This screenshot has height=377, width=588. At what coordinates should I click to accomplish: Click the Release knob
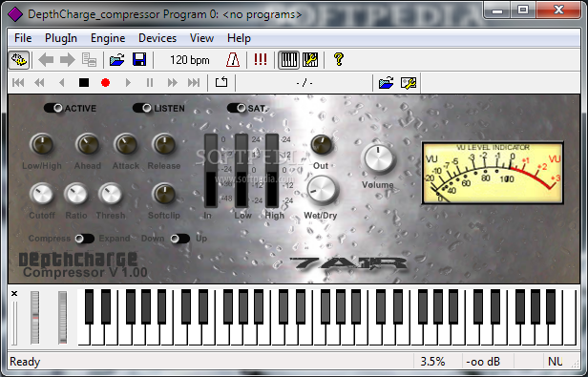(164, 144)
